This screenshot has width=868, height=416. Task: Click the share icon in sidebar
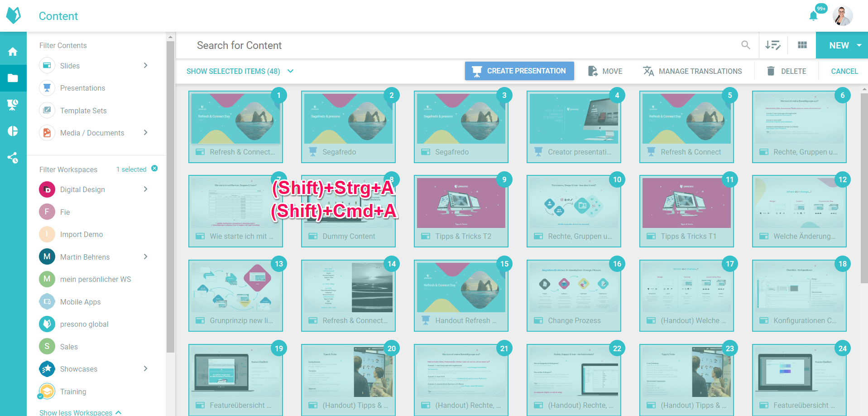tap(13, 158)
